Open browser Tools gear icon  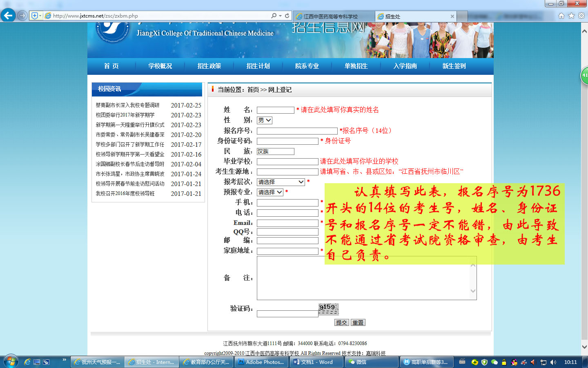pos(581,16)
